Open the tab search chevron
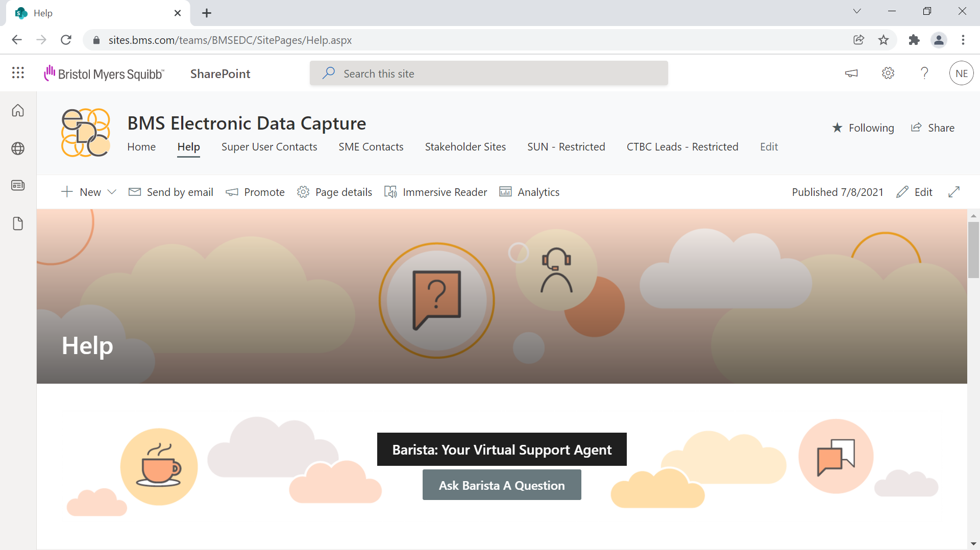 coord(857,11)
